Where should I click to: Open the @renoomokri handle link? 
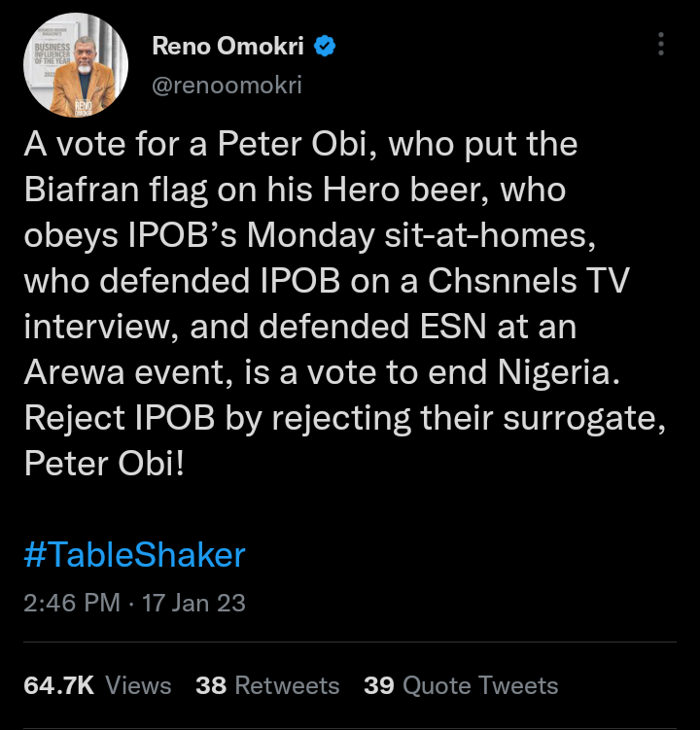click(x=227, y=86)
